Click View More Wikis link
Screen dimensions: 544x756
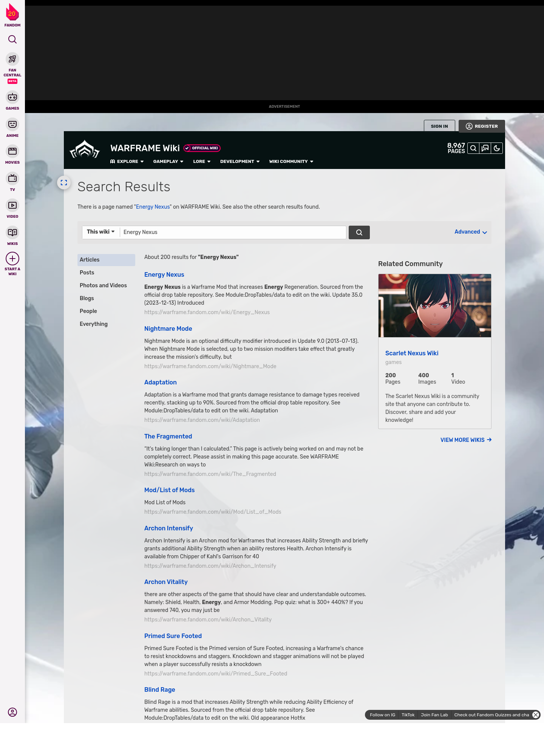(466, 440)
